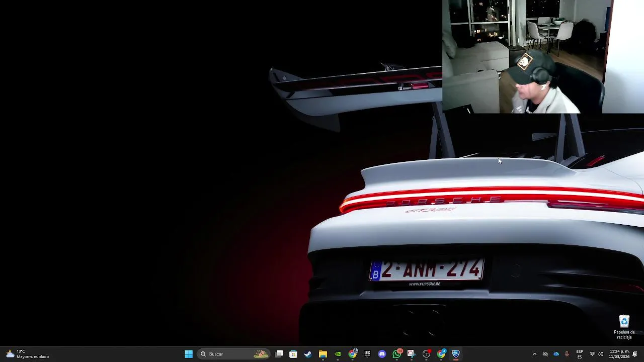The image size is (644, 362).
Task: Switch input language ESP ES indicator
Action: tap(580, 354)
